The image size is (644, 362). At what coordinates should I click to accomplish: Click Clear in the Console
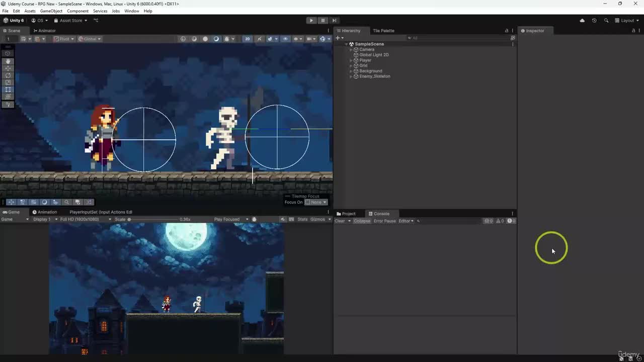pos(340,221)
